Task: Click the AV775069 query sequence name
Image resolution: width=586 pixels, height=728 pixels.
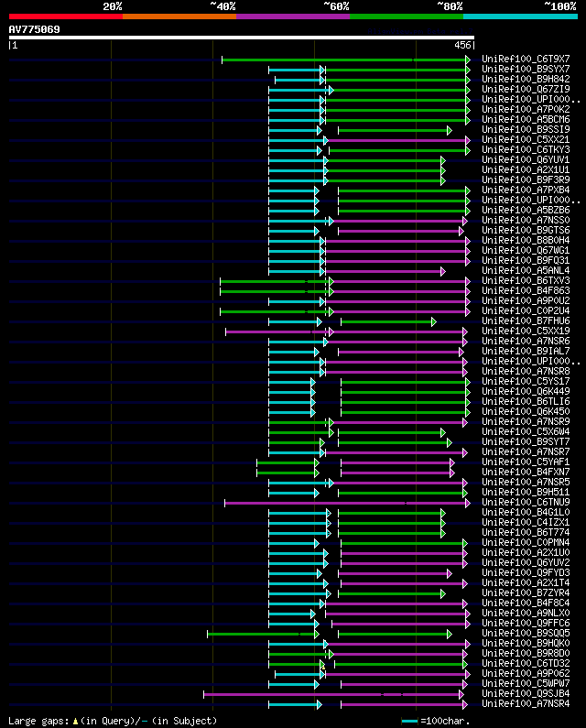Action: point(35,29)
